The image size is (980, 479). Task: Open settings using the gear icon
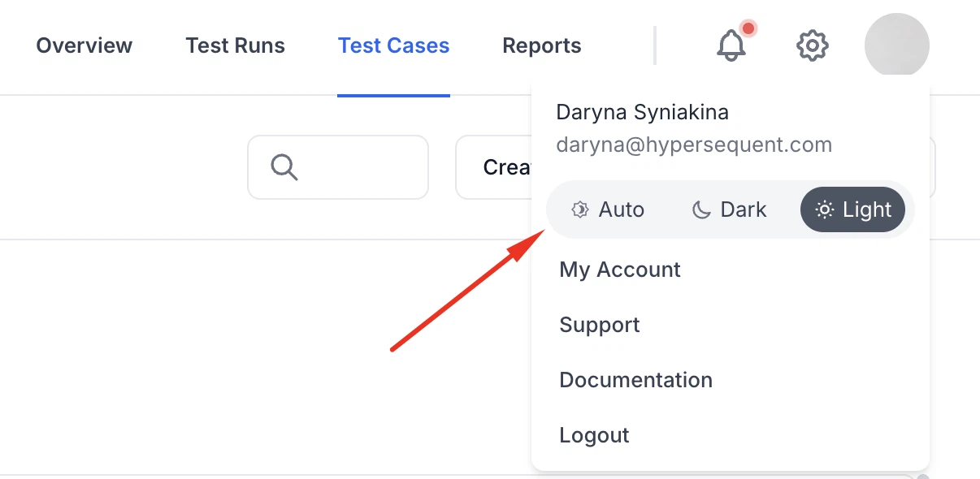click(x=812, y=46)
